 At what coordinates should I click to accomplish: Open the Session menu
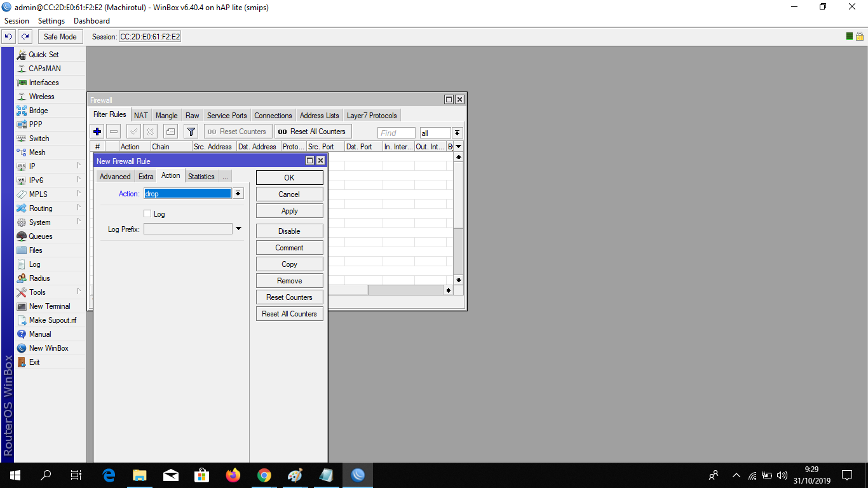click(x=17, y=21)
